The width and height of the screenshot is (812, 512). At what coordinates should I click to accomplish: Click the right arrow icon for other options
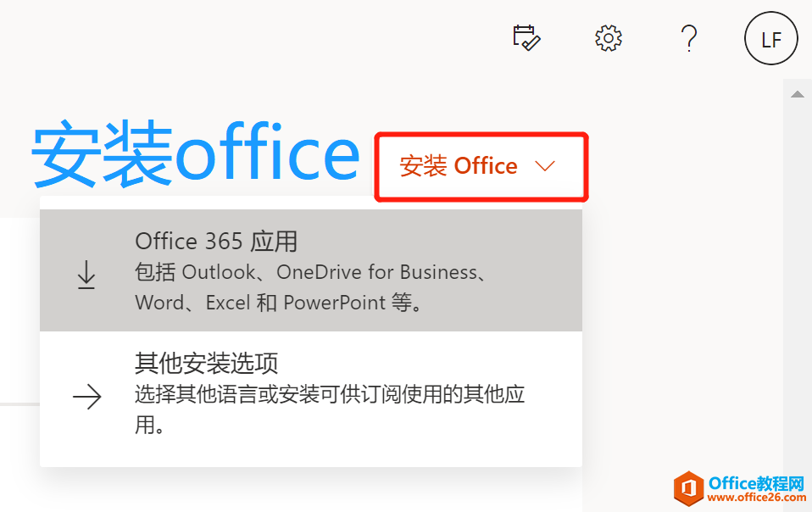pyautogui.click(x=87, y=397)
